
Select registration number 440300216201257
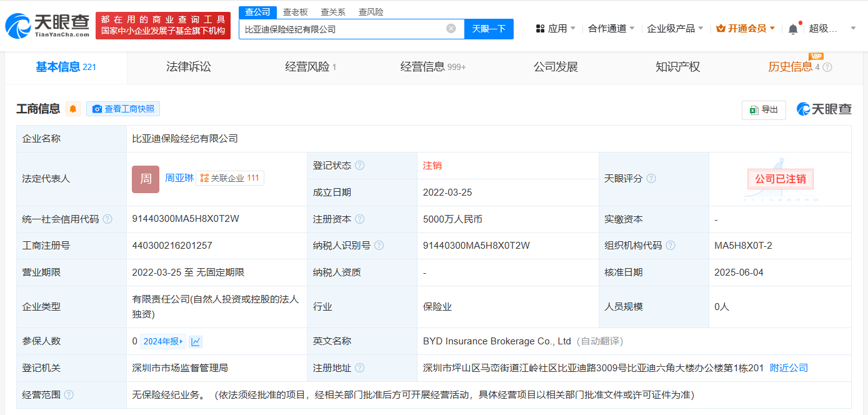pos(172,246)
